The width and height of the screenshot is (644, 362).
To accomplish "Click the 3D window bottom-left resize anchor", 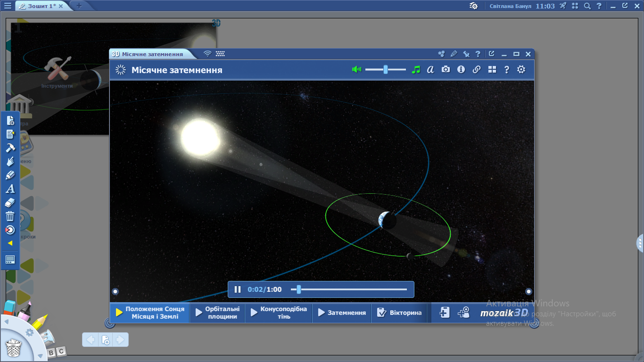I will point(109,323).
